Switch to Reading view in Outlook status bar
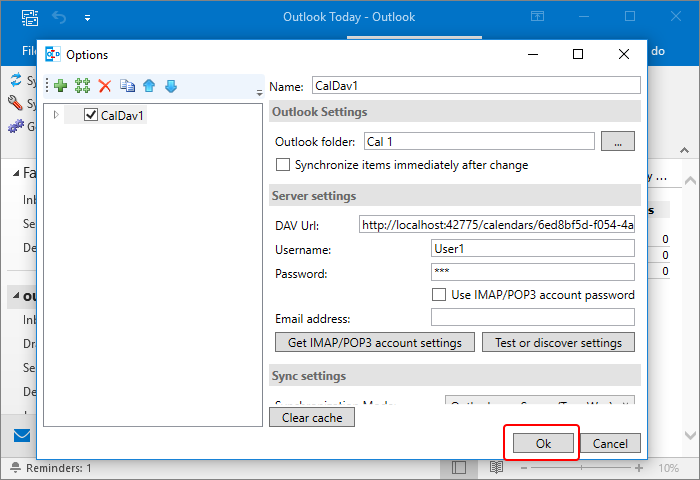Screen dimensions: 700x480 [x=496, y=467]
